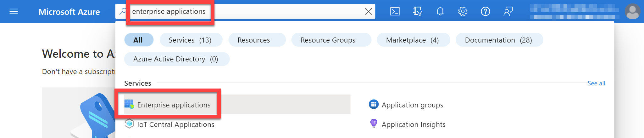The image size is (644, 138).
Task: Click the IoT Central Applications icon
Action: click(129, 124)
